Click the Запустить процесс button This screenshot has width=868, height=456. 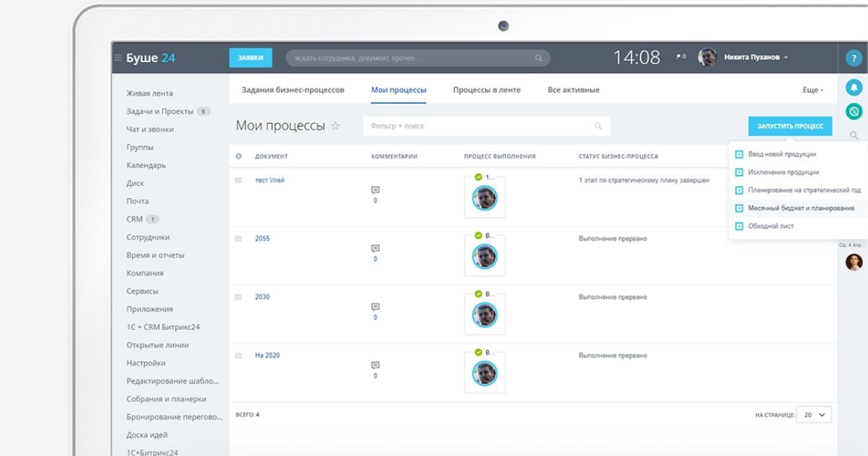(x=790, y=126)
